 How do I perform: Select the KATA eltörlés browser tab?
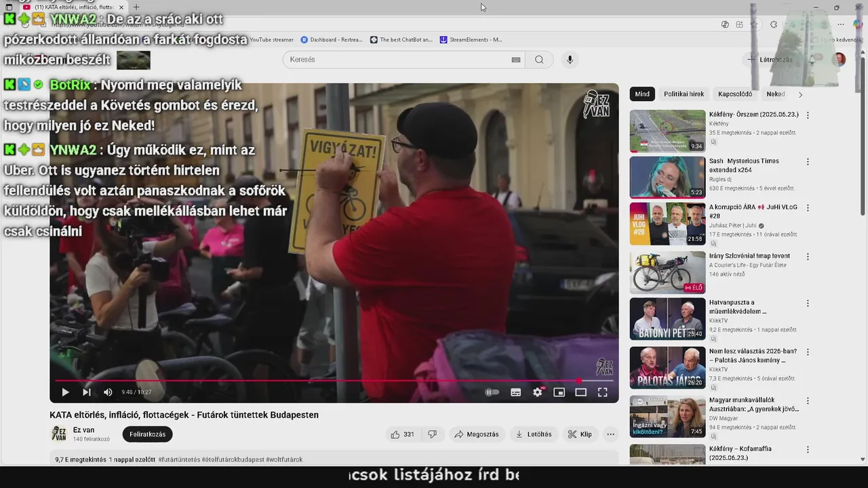point(73,7)
